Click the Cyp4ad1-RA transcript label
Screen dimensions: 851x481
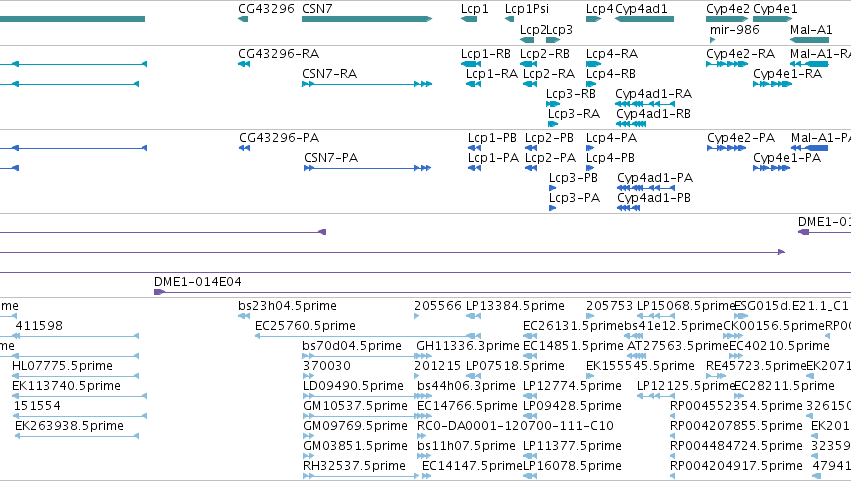(x=653, y=94)
